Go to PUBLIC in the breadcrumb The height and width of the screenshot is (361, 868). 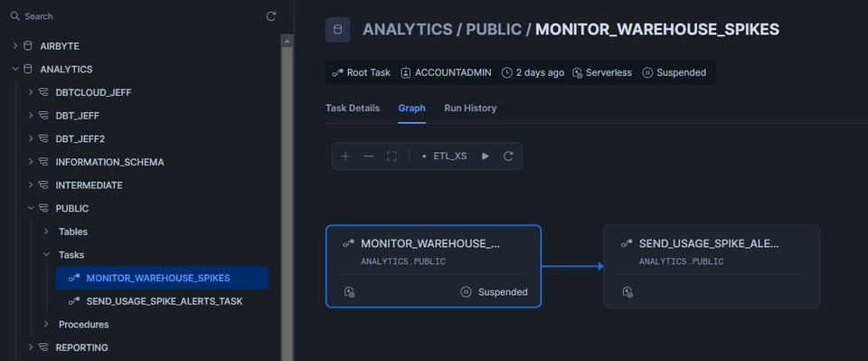tap(494, 30)
